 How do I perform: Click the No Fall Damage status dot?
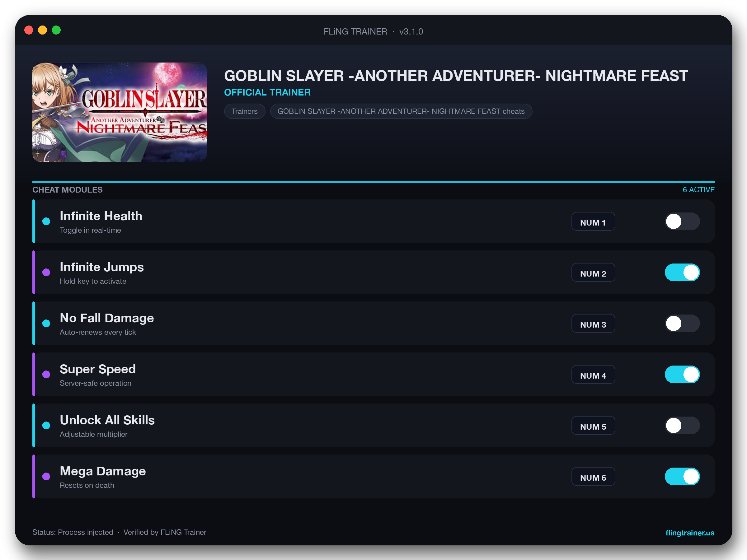tap(46, 323)
